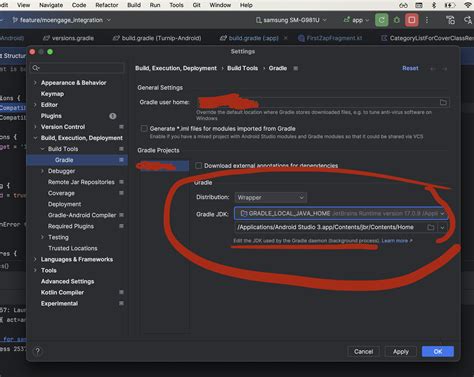This screenshot has width=474, height=377.
Task: Browse for Gradle JDK path folder
Action: click(x=431, y=227)
